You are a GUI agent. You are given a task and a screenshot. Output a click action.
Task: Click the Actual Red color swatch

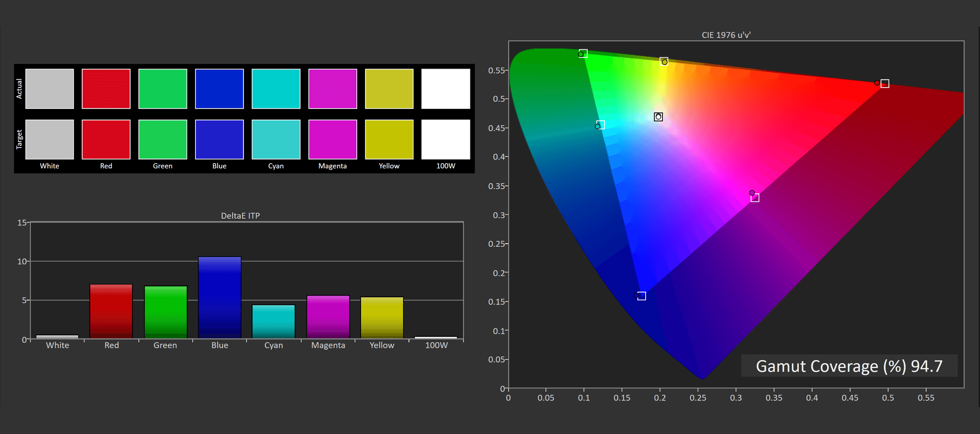click(106, 89)
